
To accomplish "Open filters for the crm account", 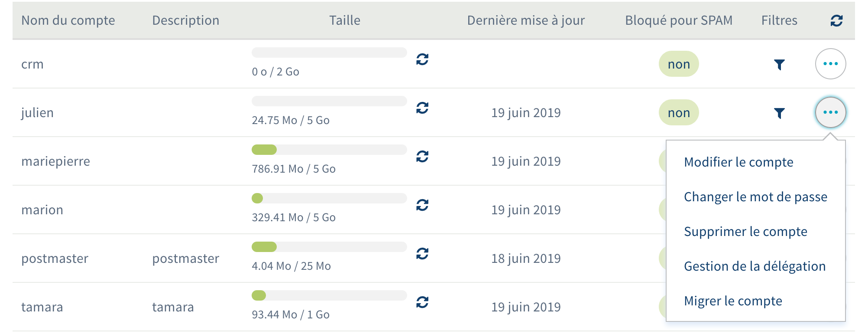I will click(779, 65).
